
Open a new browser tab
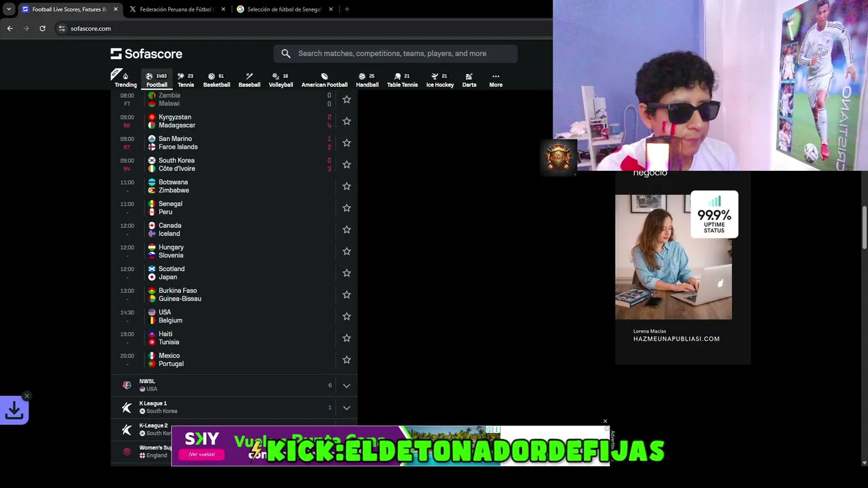[x=347, y=9]
